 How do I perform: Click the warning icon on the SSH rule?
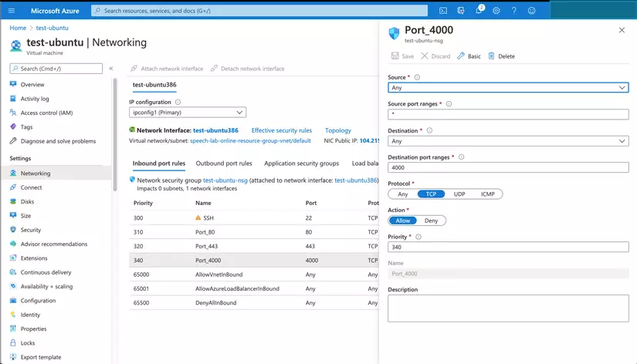click(x=198, y=217)
